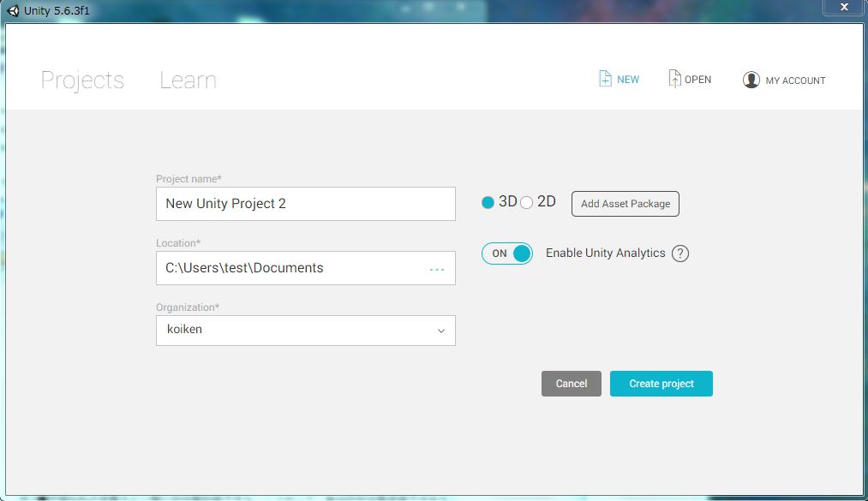Click the Unity logo in title bar
The width and height of the screenshot is (868, 501).
13,10
